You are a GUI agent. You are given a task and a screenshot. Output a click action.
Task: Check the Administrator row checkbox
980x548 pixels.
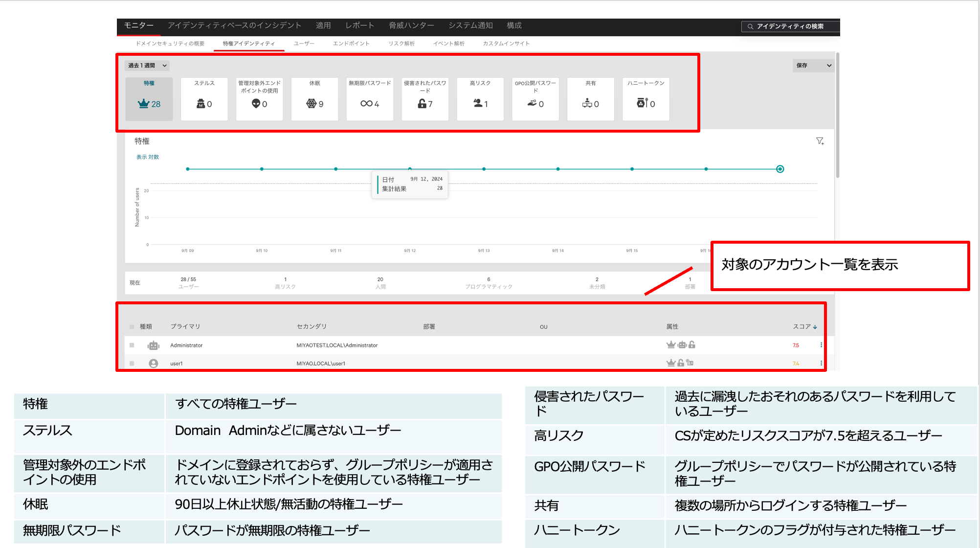pos(132,345)
